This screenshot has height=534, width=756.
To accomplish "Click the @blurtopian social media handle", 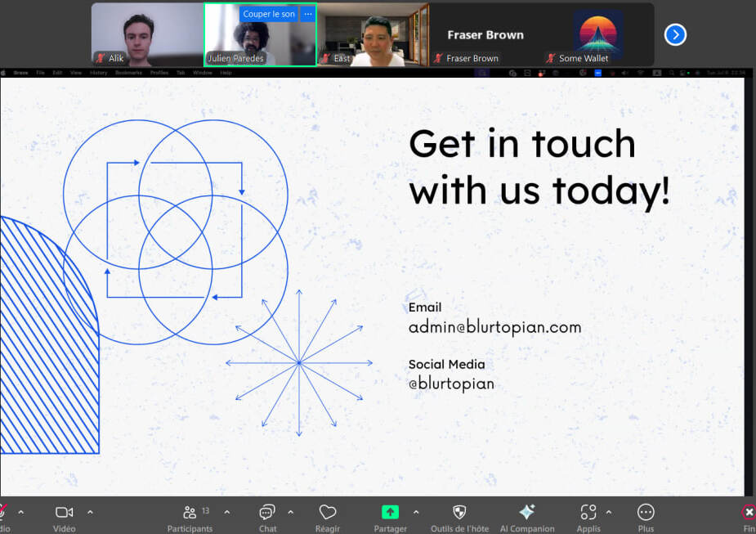I will (451, 384).
